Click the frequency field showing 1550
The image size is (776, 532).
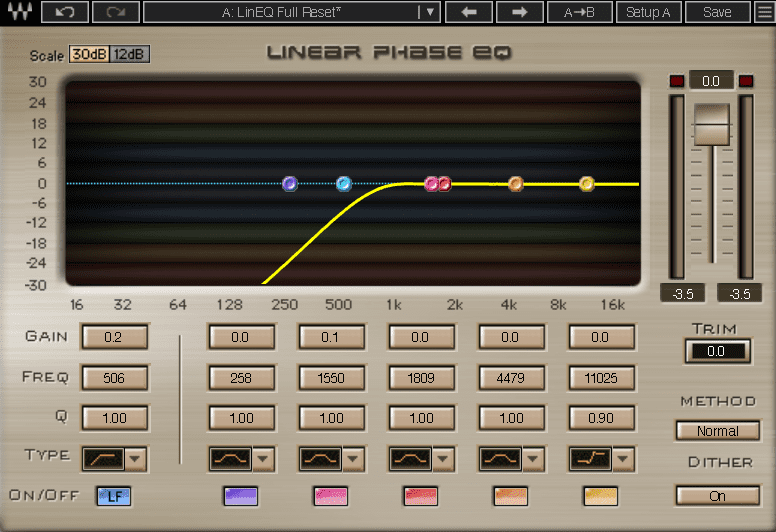331,378
